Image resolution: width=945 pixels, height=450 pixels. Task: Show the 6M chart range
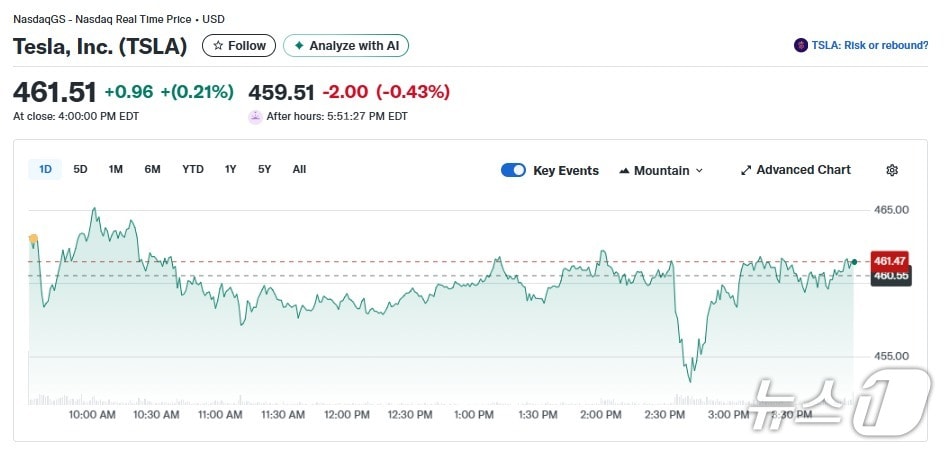[152, 169]
